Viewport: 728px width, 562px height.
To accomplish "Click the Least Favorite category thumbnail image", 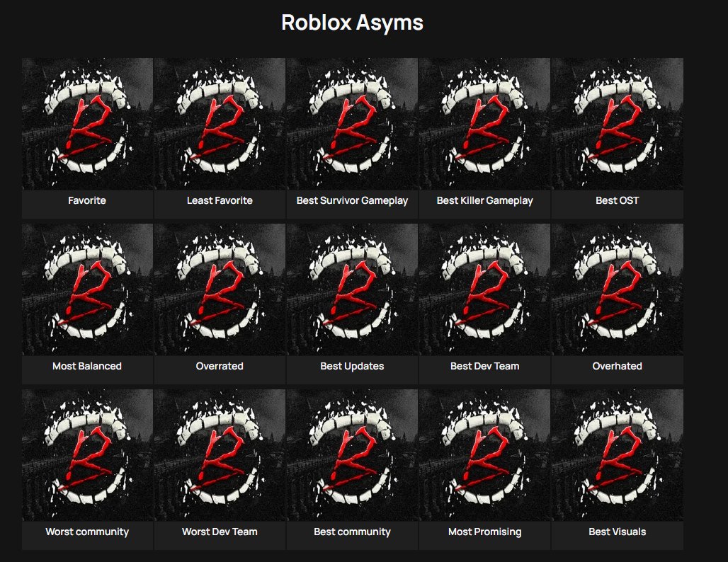I will pyautogui.click(x=220, y=123).
